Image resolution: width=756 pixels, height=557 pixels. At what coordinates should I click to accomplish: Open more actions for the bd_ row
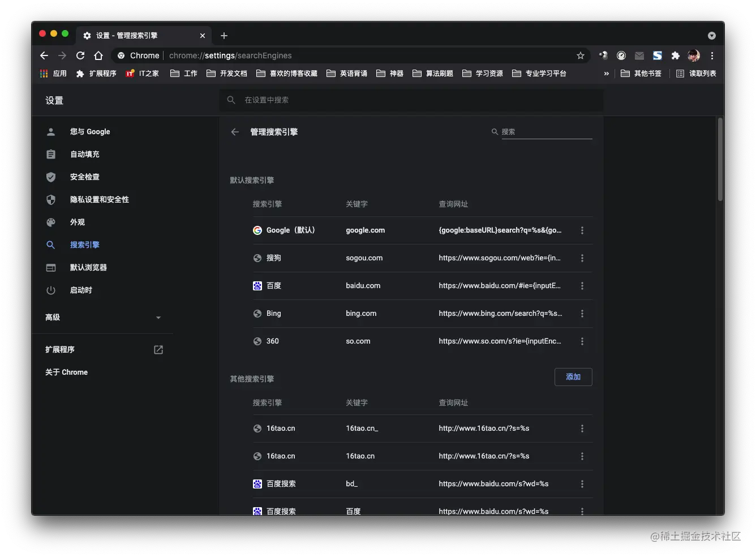point(582,484)
